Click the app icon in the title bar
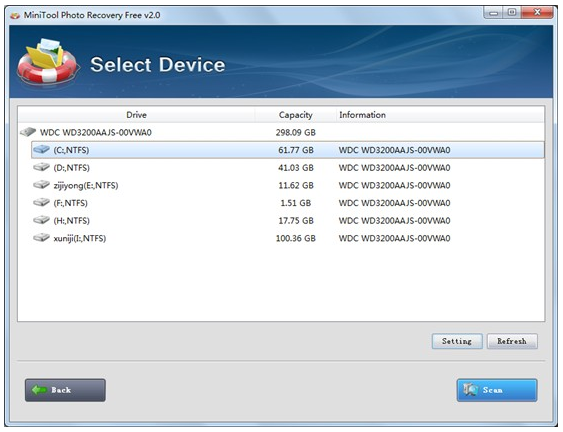 point(15,15)
